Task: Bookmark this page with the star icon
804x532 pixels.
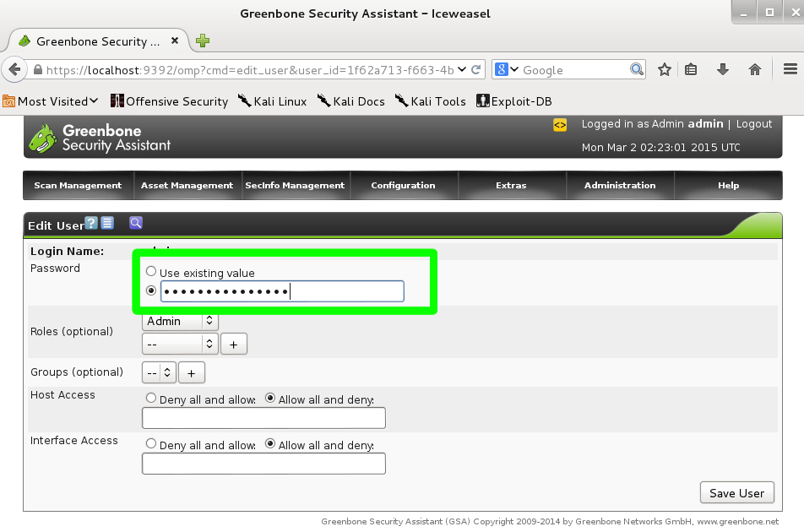Action: [x=665, y=70]
